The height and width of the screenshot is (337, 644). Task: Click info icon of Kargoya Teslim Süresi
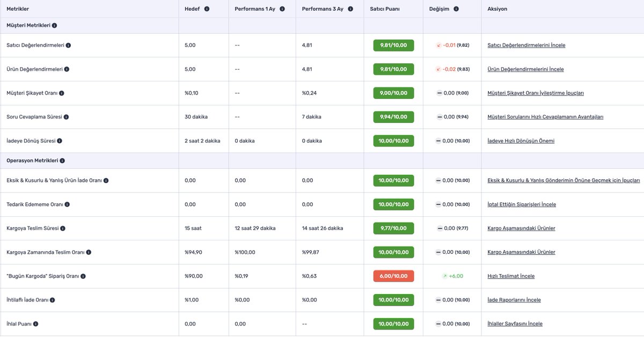(63, 229)
